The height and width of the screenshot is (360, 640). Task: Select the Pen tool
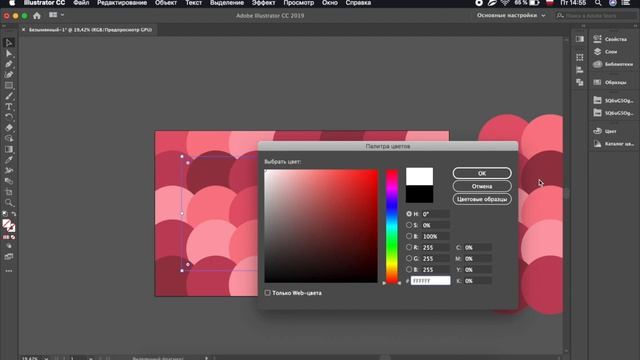[x=9, y=64]
